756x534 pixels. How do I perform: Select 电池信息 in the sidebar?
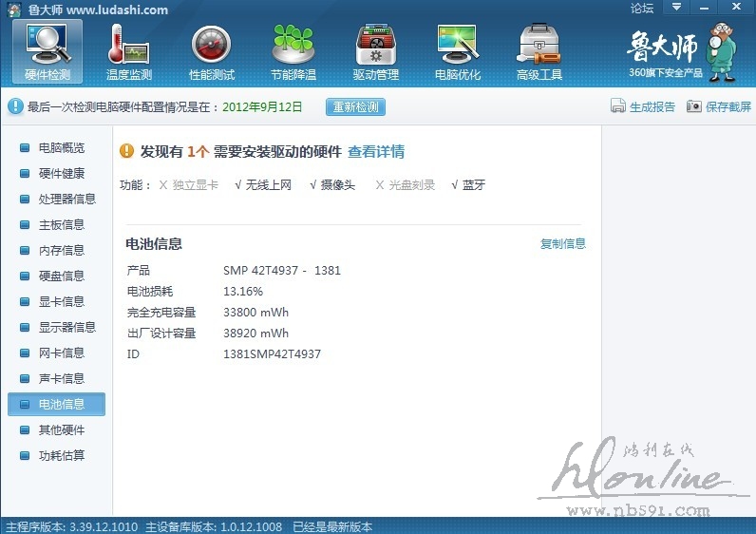56,404
